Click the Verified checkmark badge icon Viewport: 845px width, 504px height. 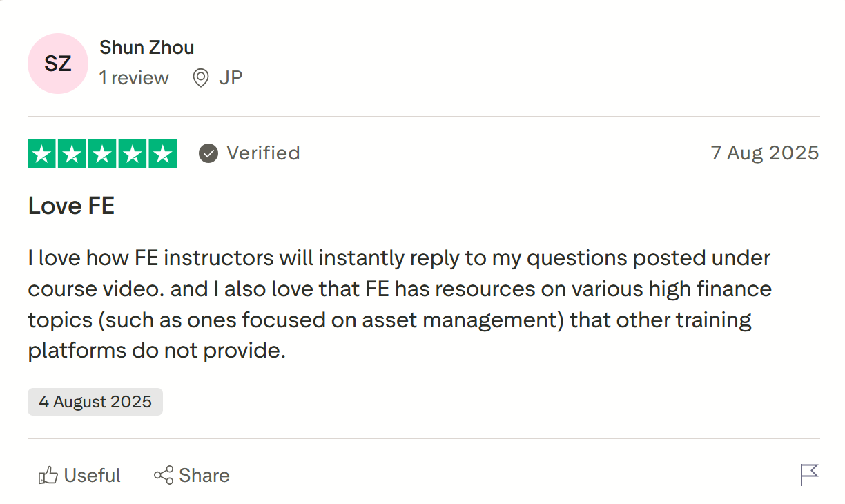pos(208,153)
